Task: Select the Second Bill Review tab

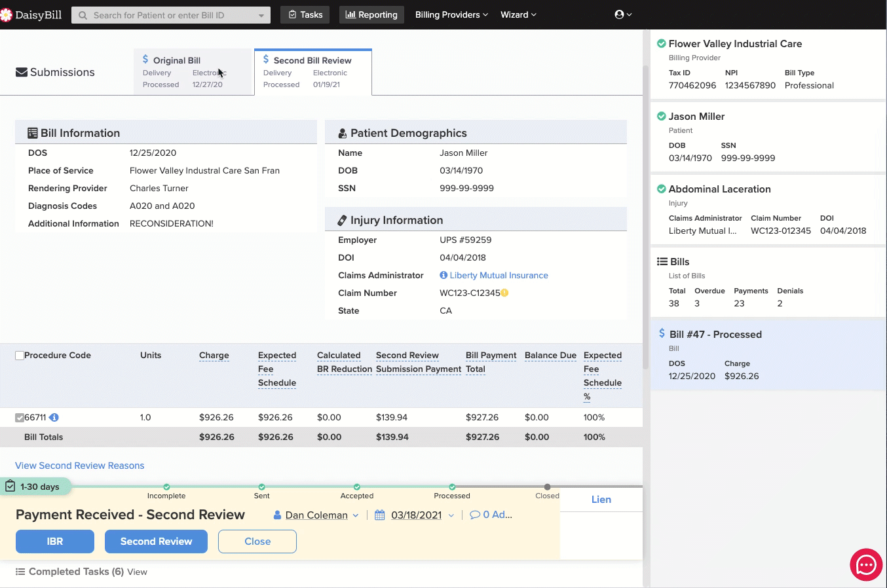Action: click(x=313, y=72)
